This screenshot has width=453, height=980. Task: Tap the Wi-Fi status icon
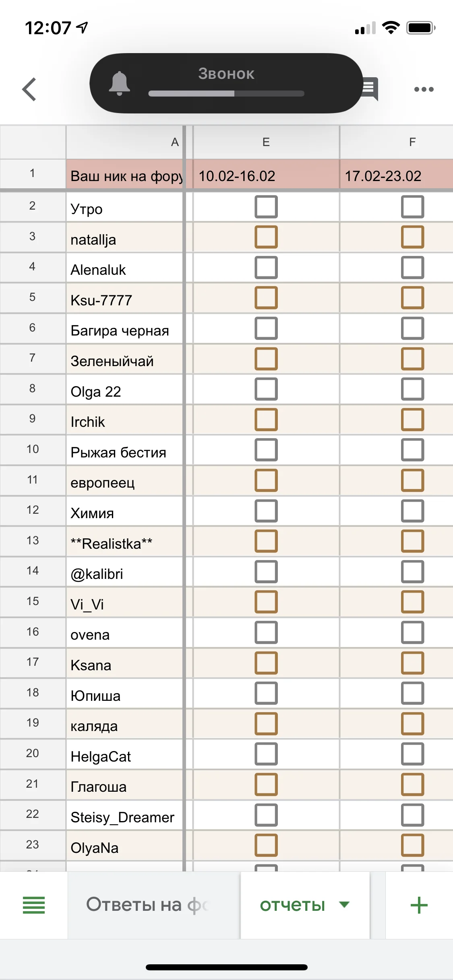pos(390,28)
